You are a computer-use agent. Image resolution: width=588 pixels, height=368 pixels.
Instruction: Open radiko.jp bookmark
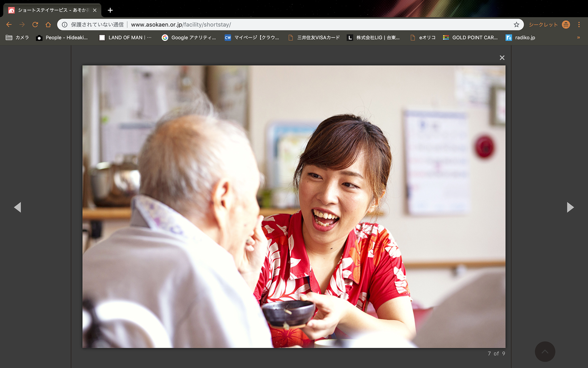(520, 37)
